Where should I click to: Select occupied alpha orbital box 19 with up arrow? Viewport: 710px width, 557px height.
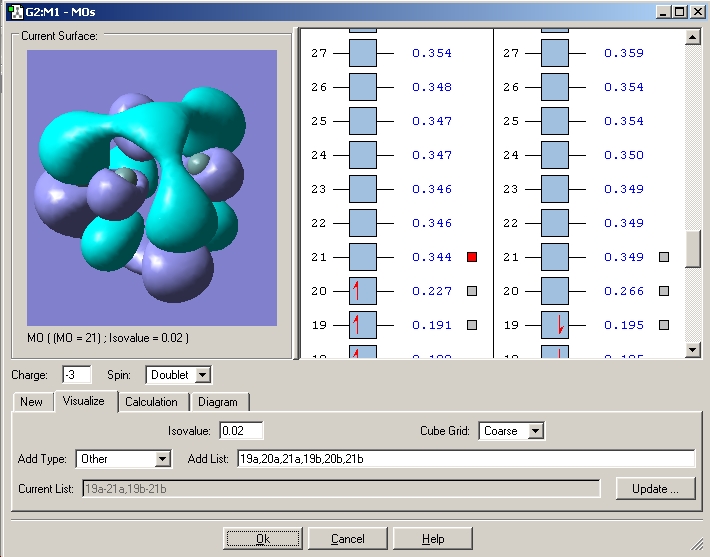click(363, 325)
